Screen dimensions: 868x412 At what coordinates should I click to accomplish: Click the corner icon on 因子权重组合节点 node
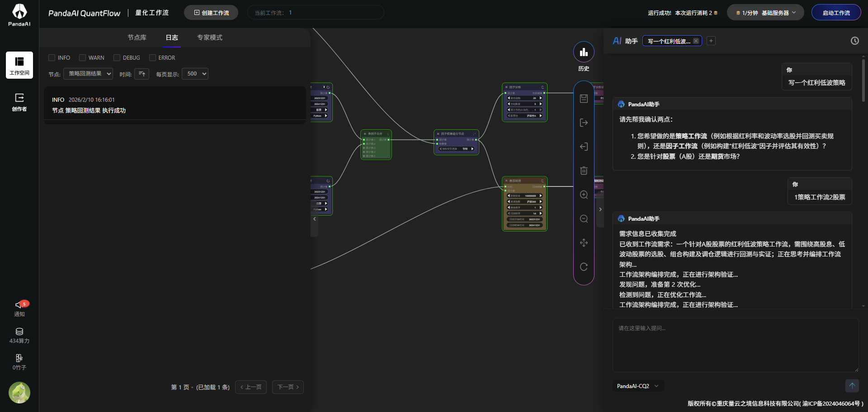coord(474,134)
